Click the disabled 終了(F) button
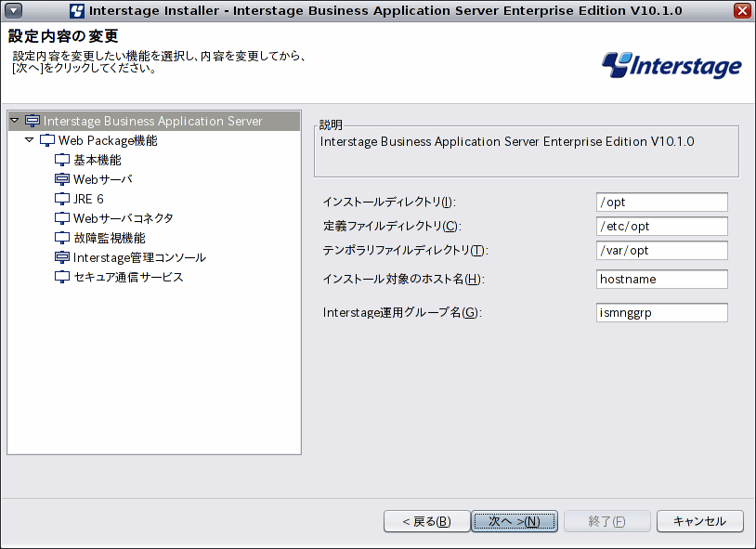This screenshot has height=549, width=756. click(x=607, y=521)
